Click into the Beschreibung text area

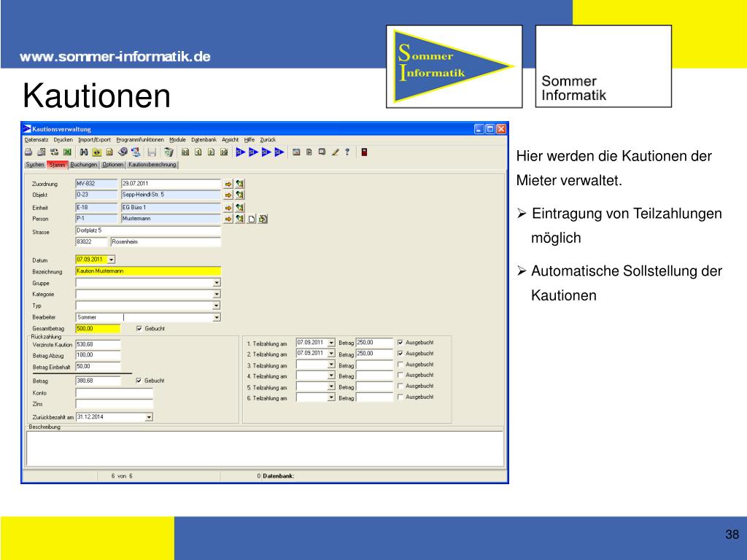coord(266,448)
